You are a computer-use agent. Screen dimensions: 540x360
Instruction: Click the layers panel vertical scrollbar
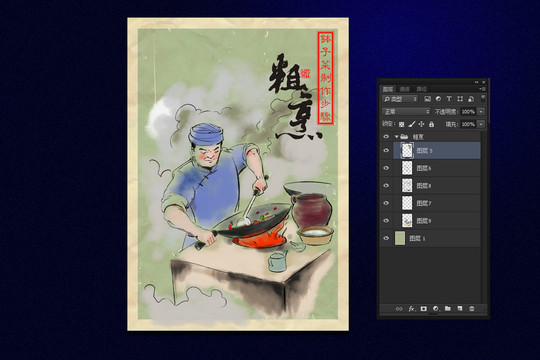(x=484, y=217)
